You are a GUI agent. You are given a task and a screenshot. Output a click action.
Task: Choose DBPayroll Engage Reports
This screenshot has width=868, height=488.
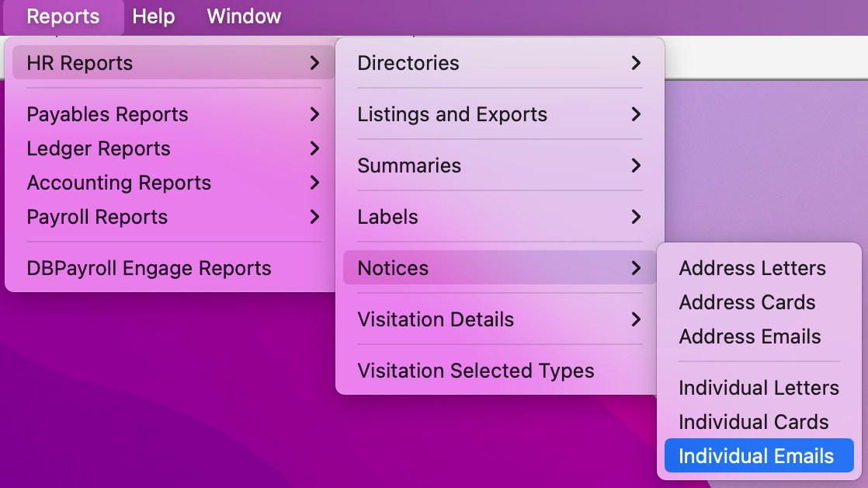tap(149, 268)
